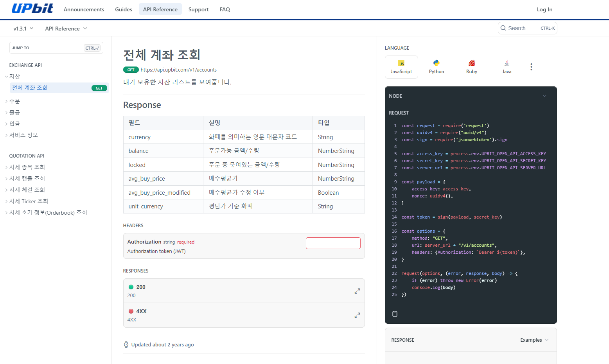Click the balance field cell
Image resolution: width=609 pixels, height=364 pixels.
(163, 151)
